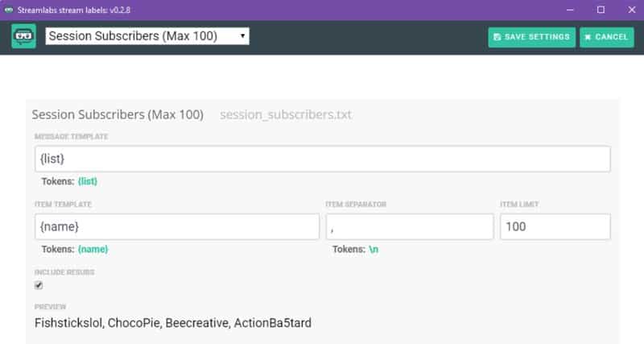The height and width of the screenshot is (344, 644).
Task: Save settings with the Save Settings button
Action: [531, 37]
